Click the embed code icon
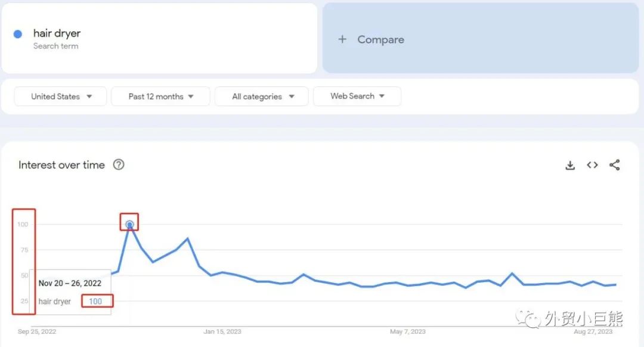The width and height of the screenshot is (644, 347). tap(592, 165)
